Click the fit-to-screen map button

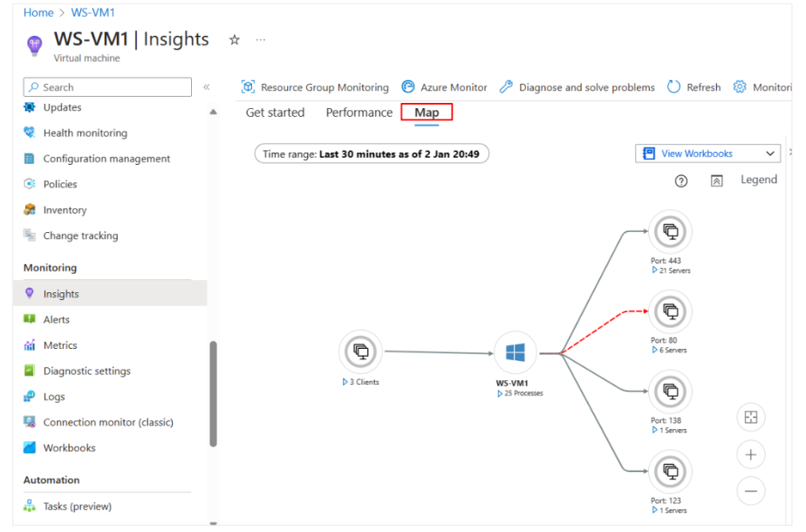[x=751, y=417]
